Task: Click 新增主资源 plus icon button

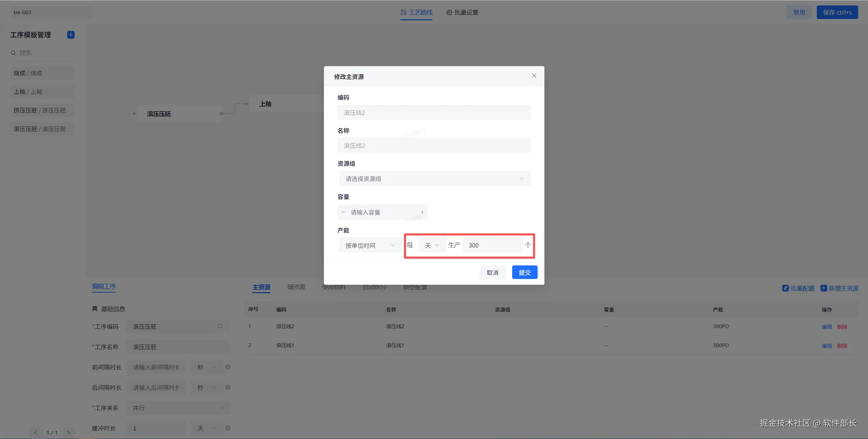Action: (x=839, y=288)
